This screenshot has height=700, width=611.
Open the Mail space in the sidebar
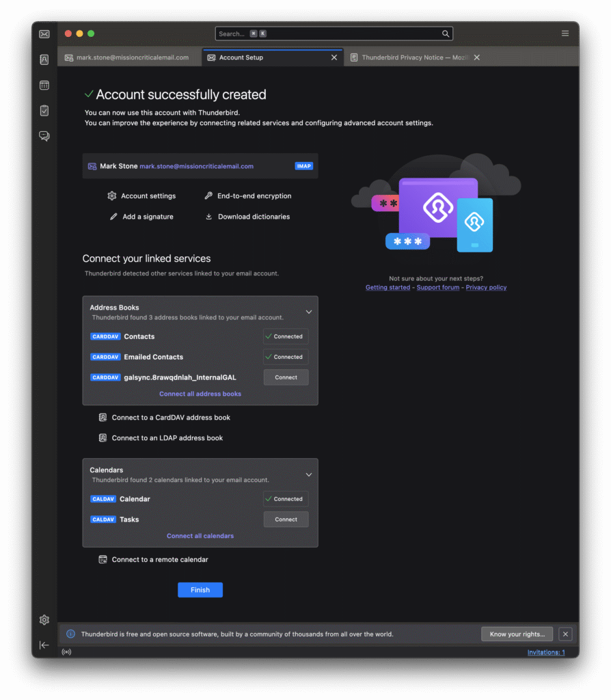pyautogui.click(x=44, y=34)
